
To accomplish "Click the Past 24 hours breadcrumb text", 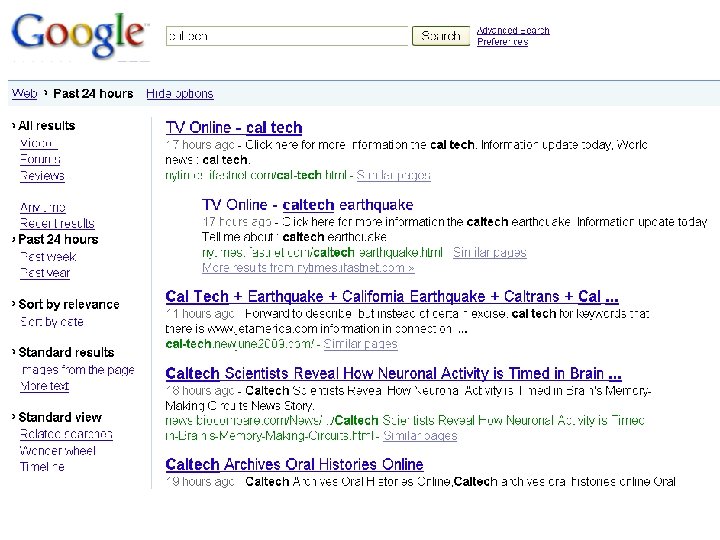I will click(93, 94).
